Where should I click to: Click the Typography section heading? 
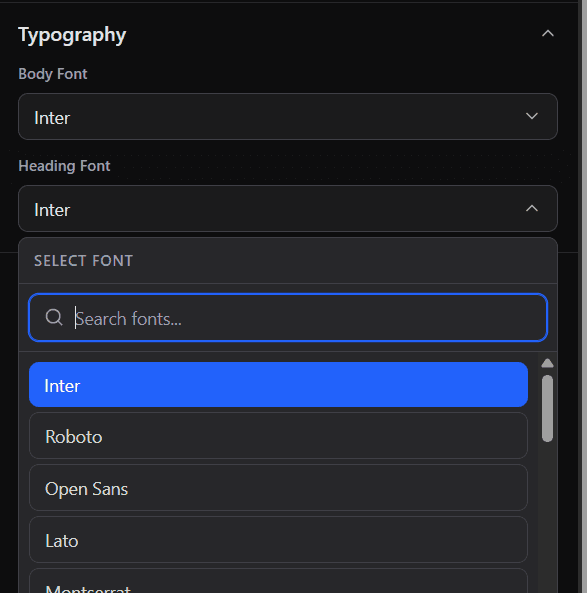click(x=72, y=35)
